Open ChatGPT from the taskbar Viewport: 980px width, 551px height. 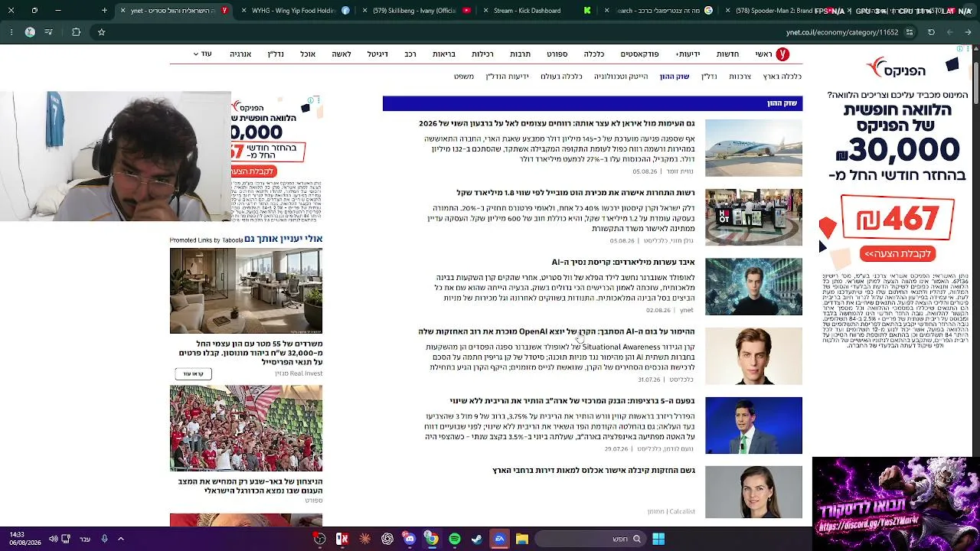pos(387,539)
